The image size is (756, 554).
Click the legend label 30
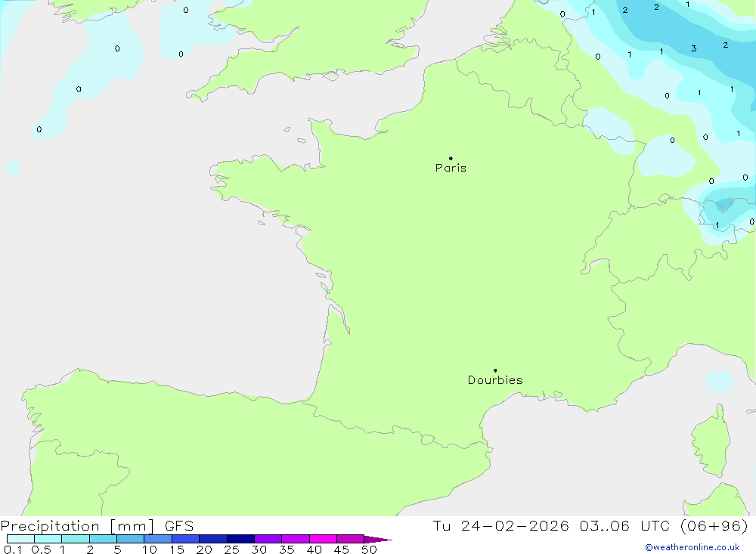259,549
